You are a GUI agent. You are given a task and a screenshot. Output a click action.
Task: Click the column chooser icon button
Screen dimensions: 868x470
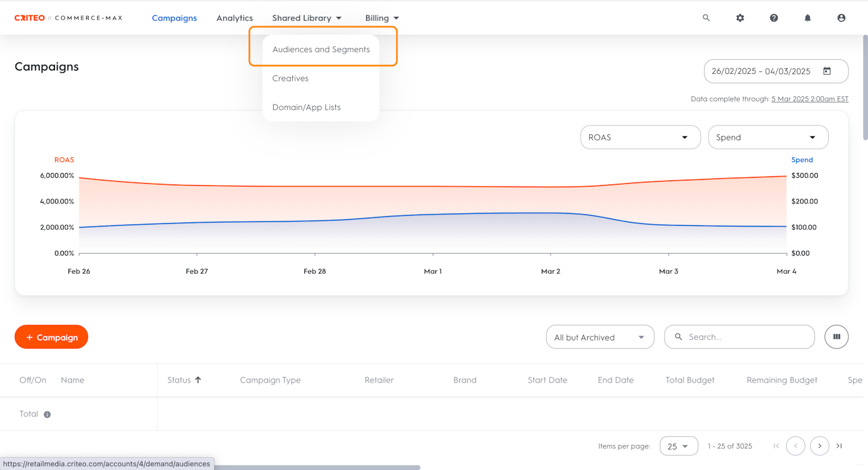click(x=837, y=337)
